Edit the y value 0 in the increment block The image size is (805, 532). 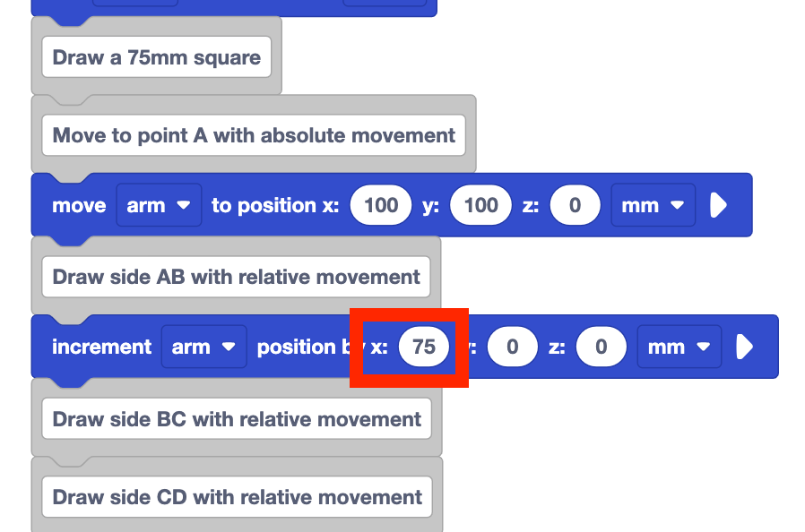(x=512, y=347)
